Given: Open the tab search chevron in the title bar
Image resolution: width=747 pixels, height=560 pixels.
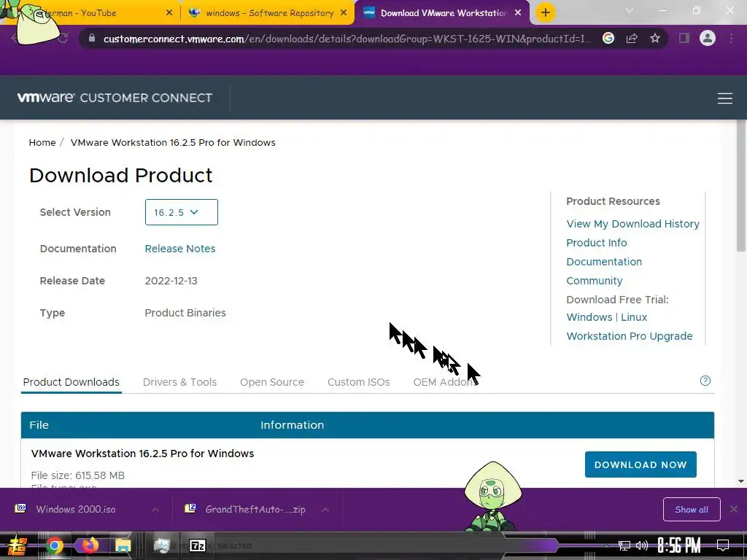Looking at the screenshot, I should (630, 10).
